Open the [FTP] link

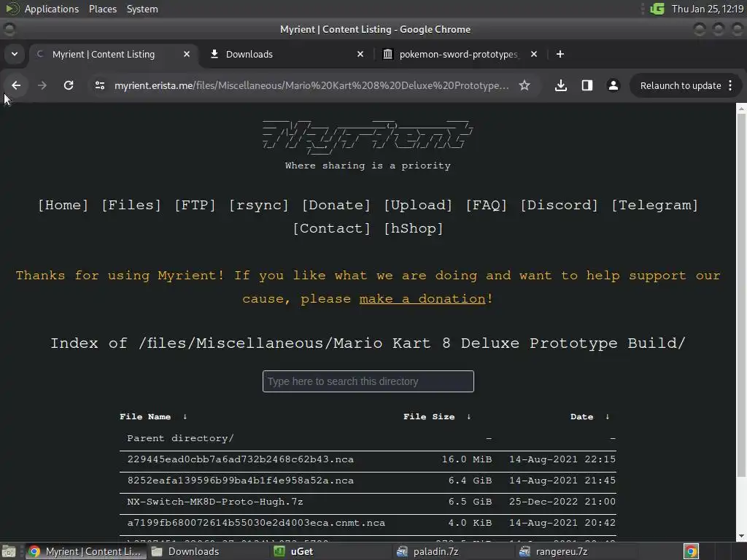195,205
